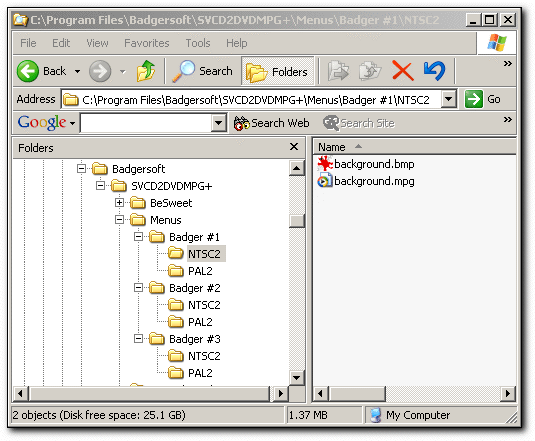Open the Favorites menu
The image size is (535, 441).
pos(147,43)
